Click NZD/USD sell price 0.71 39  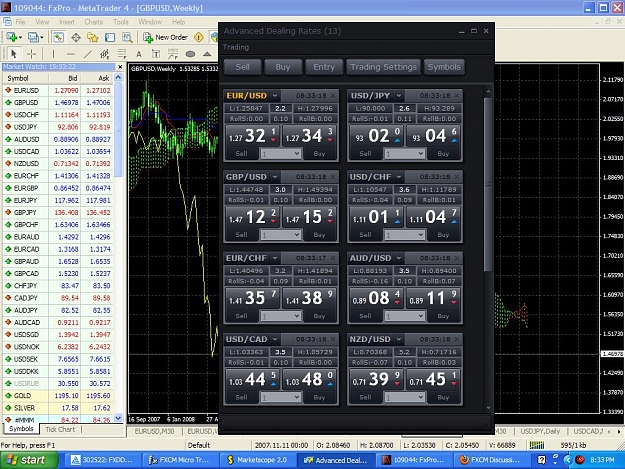(377, 379)
